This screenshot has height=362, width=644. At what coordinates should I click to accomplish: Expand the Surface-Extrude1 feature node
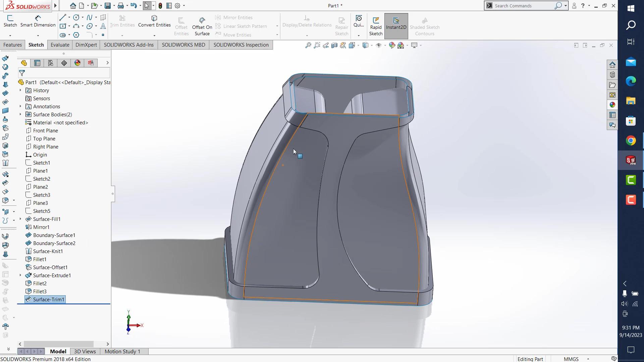coord(20,276)
